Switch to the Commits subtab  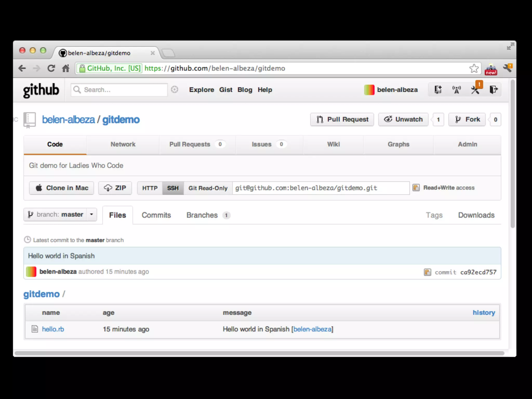pyautogui.click(x=156, y=215)
